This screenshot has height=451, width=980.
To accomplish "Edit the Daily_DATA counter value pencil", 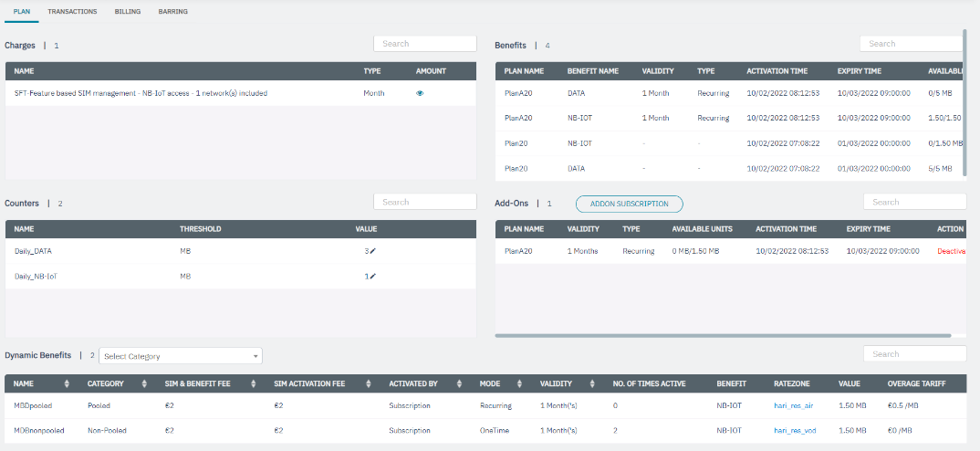I will pyautogui.click(x=372, y=250).
